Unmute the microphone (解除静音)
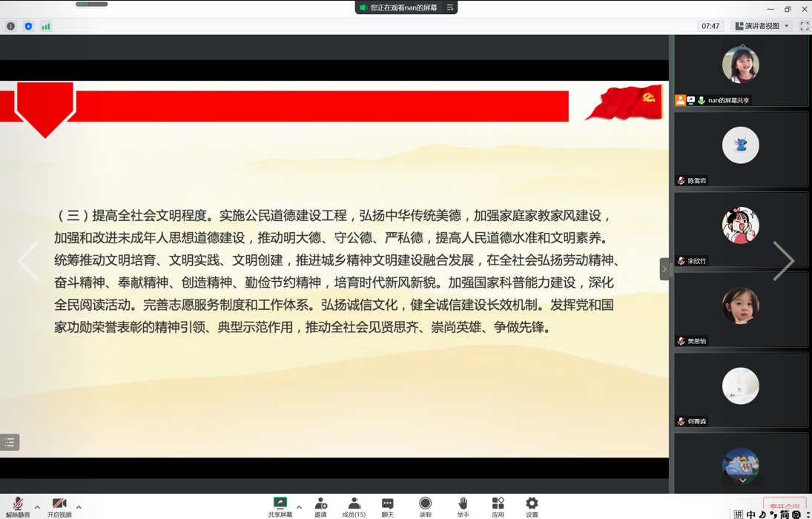 click(x=18, y=506)
